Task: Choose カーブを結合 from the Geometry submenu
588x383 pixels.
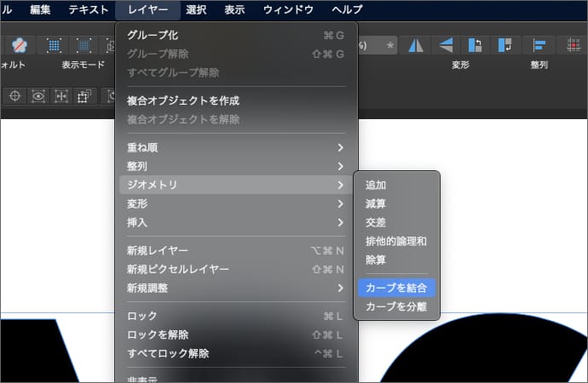Action: [x=396, y=288]
